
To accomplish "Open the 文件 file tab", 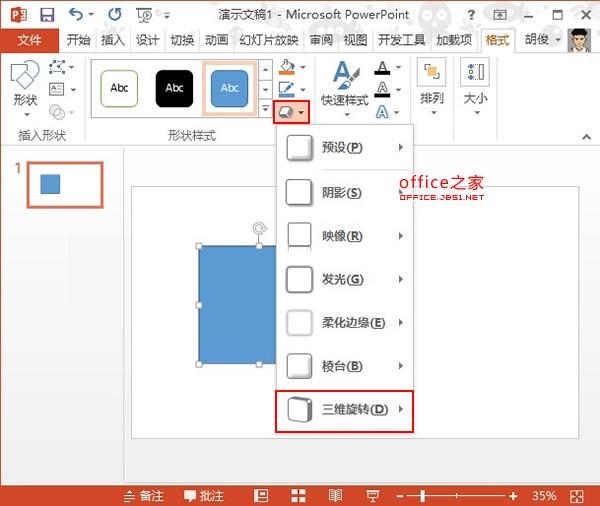I will pyautogui.click(x=30, y=40).
